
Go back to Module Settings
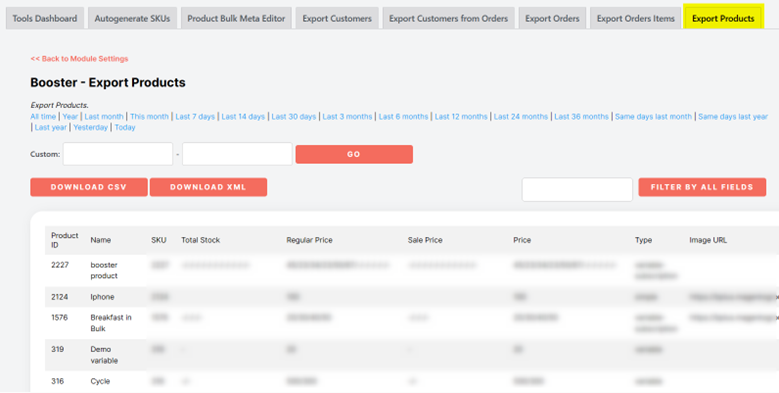click(79, 59)
